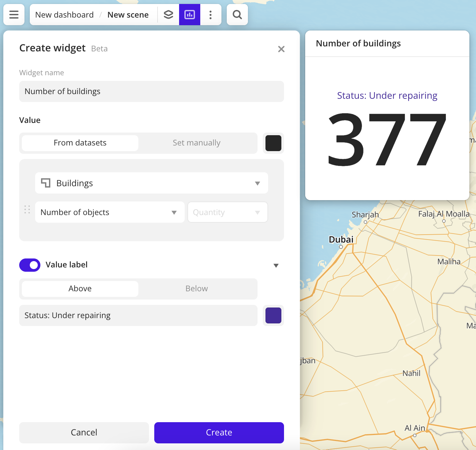Edit the Status: Under repairing label field
476x450 pixels.
(x=138, y=315)
